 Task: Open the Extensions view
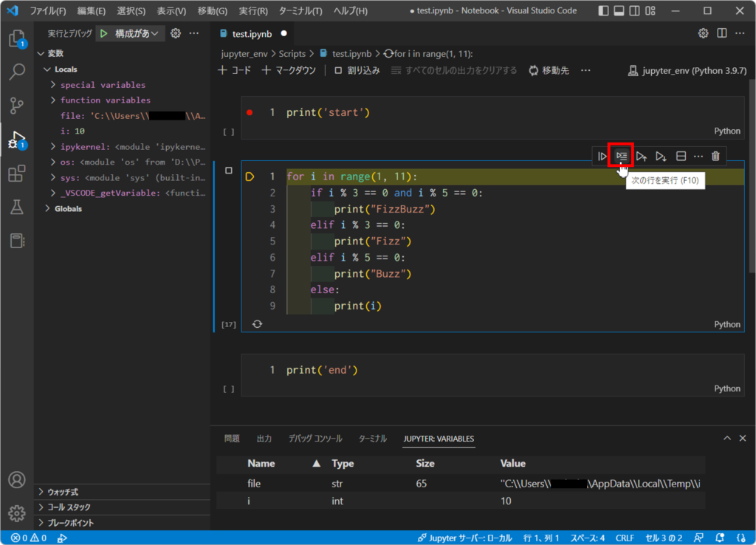[x=17, y=174]
